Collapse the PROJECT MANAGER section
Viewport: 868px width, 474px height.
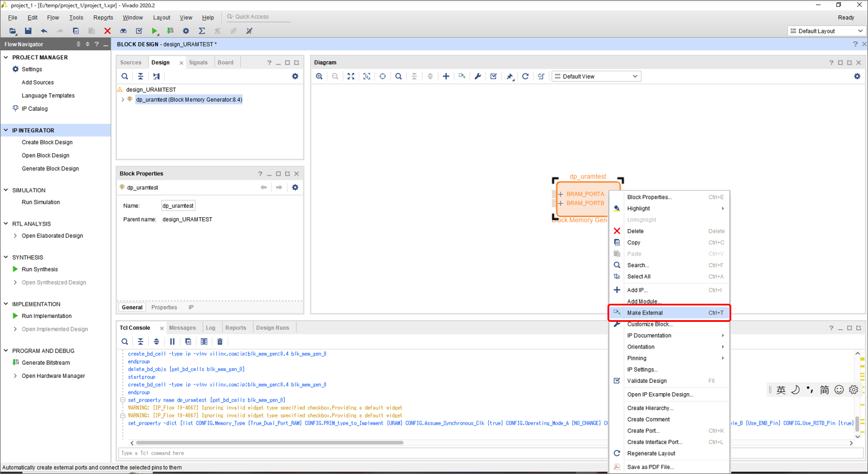[x=6, y=57]
